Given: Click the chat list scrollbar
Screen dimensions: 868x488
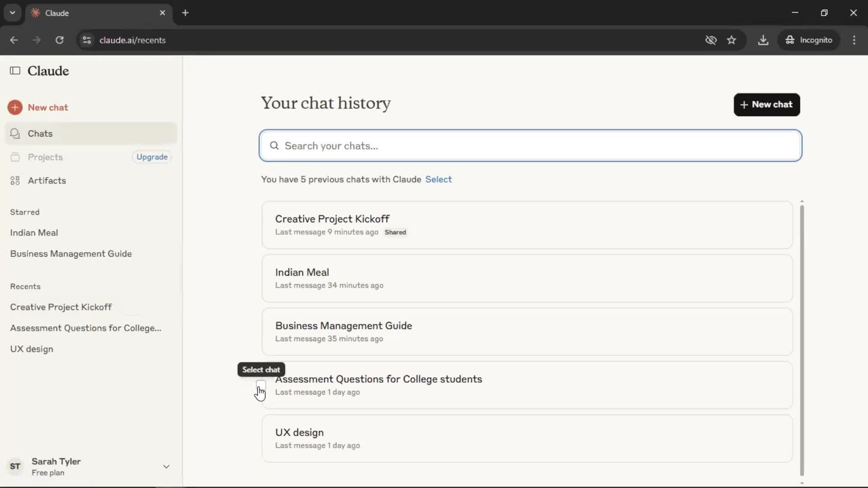Looking at the screenshot, I should point(802,340).
